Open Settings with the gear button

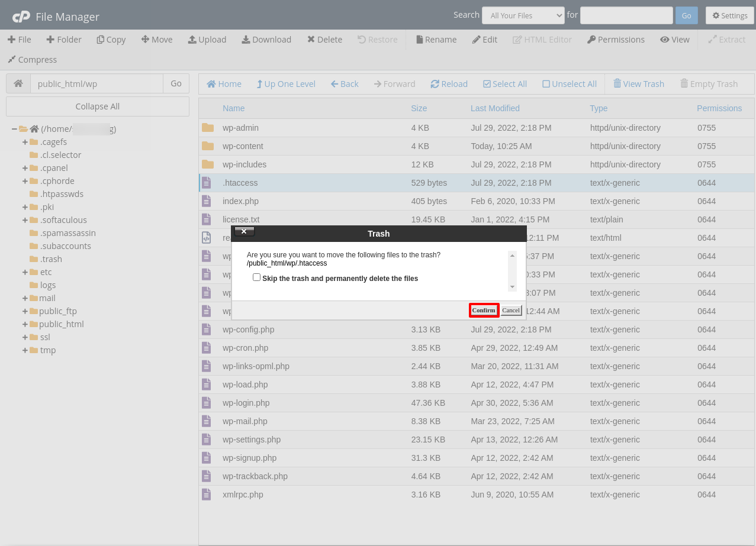[730, 15]
